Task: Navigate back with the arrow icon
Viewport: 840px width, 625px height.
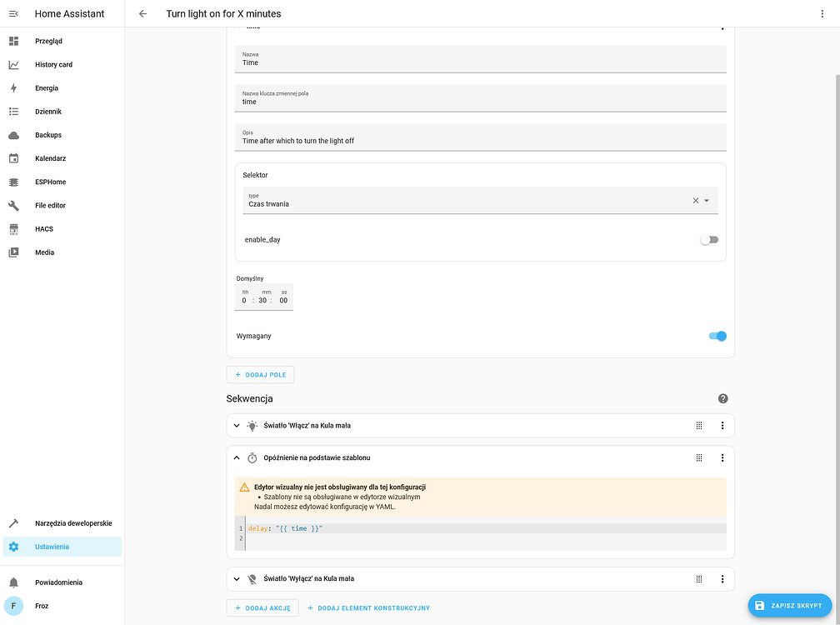Action: tap(142, 13)
